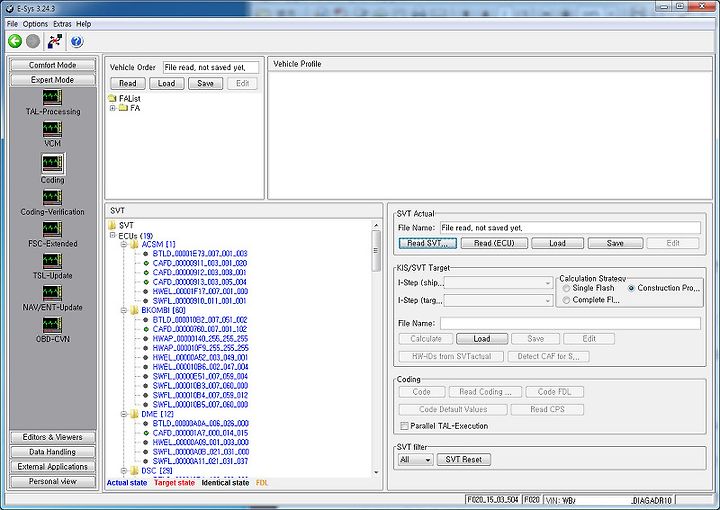Open the blue help question icon

77,41
